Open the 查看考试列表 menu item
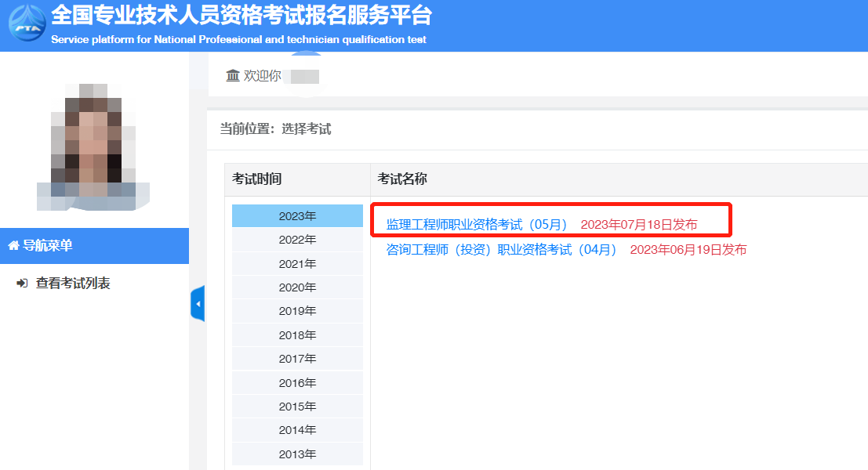 73,284
